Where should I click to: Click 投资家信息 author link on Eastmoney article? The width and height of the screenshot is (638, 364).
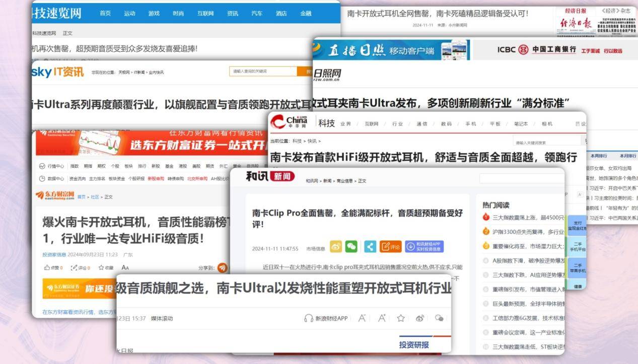pyautogui.click(x=54, y=255)
